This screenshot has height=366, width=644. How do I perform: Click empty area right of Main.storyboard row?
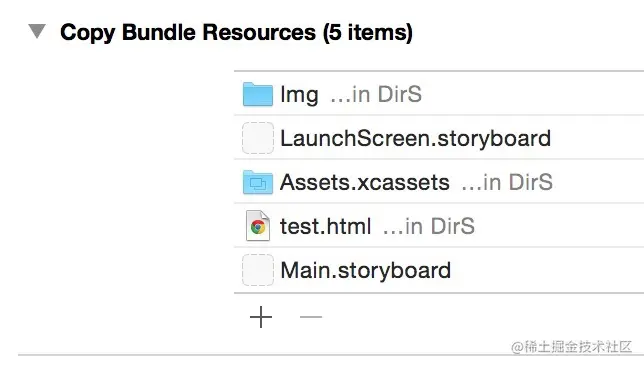(x=546, y=270)
